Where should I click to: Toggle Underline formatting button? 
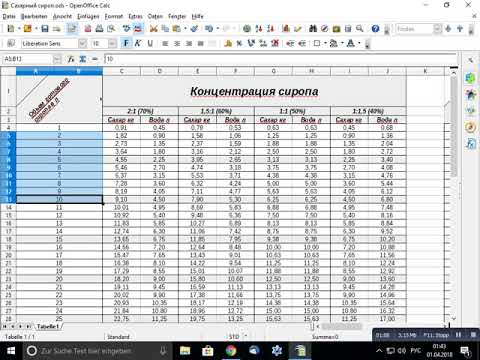coord(150,43)
